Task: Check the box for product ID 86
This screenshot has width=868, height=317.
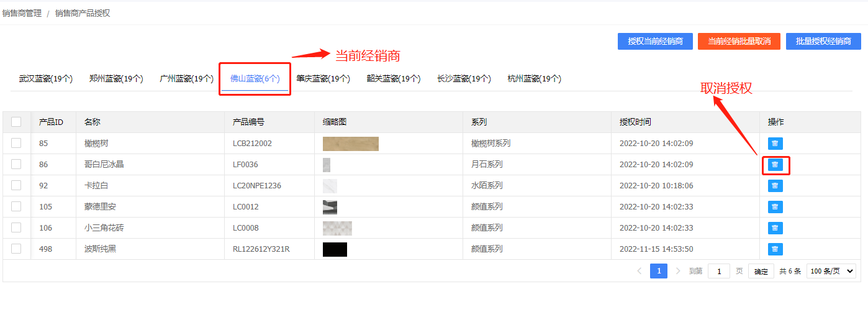Action: tap(16, 164)
